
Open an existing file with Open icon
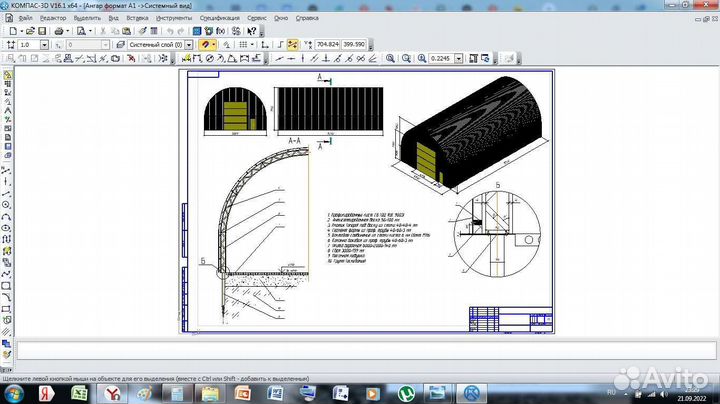pyautogui.click(x=28, y=31)
